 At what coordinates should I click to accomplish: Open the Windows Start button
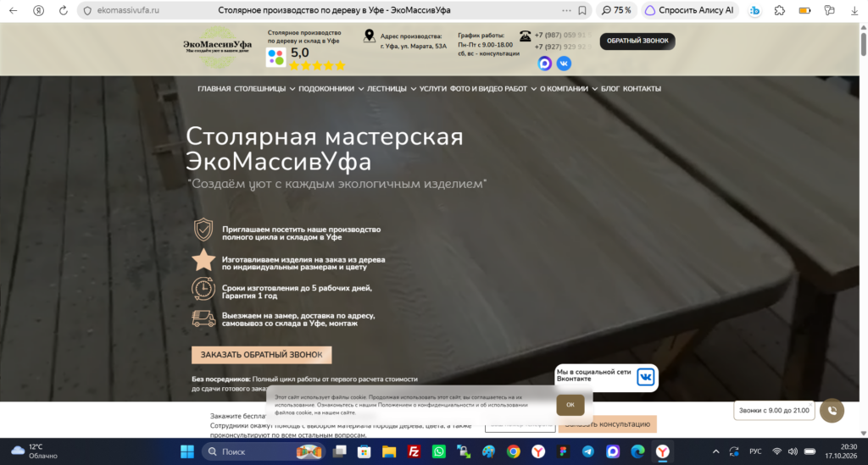coord(187,451)
